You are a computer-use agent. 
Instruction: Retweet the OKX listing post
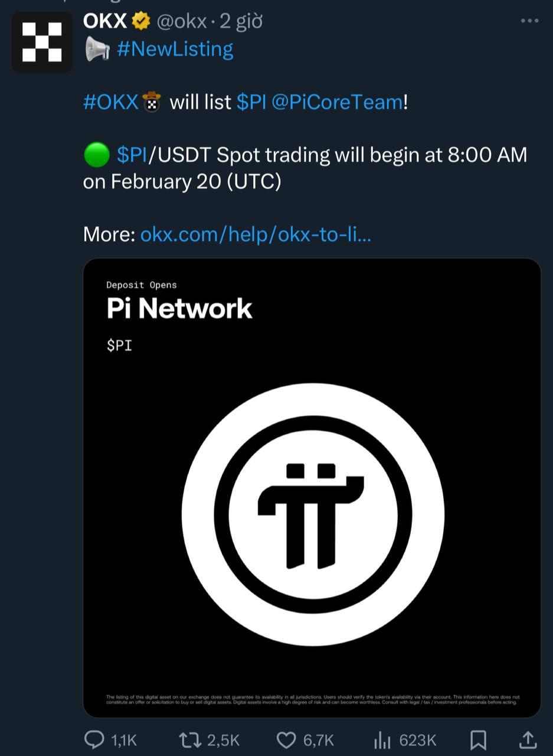pos(189,739)
